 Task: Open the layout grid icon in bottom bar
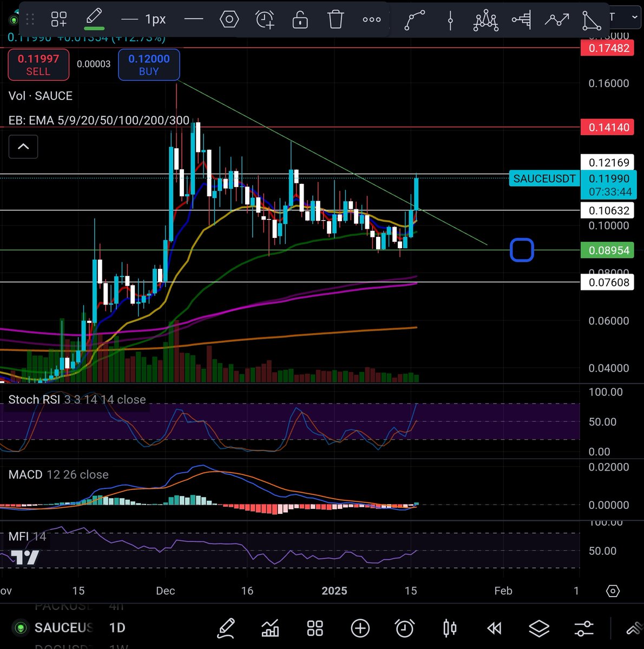(x=315, y=628)
